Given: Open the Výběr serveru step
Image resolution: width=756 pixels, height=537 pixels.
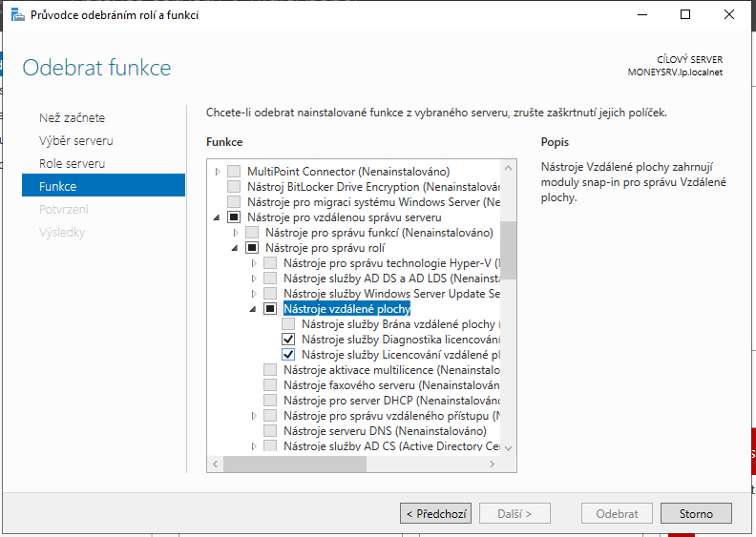Looking at the screenshot, I should pos(75,140).
